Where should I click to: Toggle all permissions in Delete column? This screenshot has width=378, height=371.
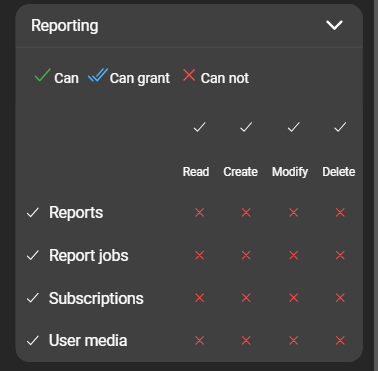(340, 127)
